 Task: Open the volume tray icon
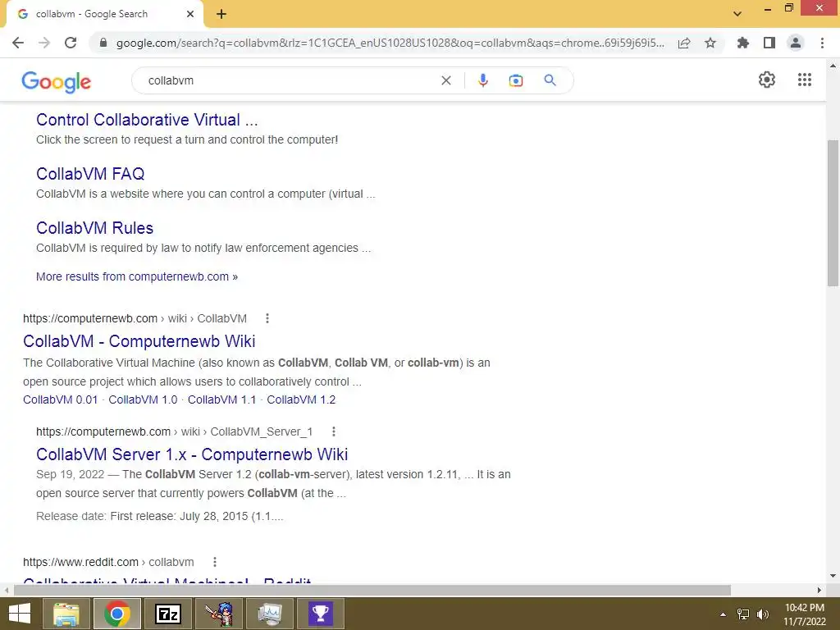(763, 614)
